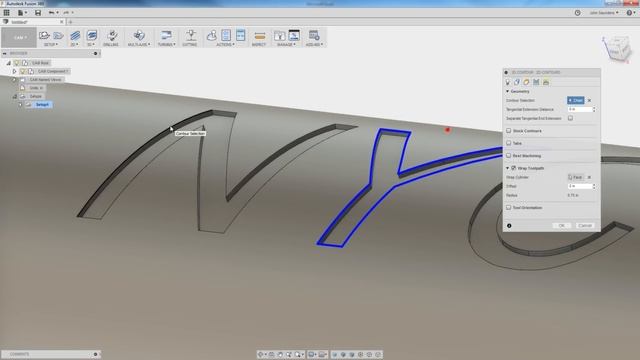The height and width of the screenshot is (360, 640).
Task: Open the CAM workspace switcher
Action: click(x=19, y=37)
